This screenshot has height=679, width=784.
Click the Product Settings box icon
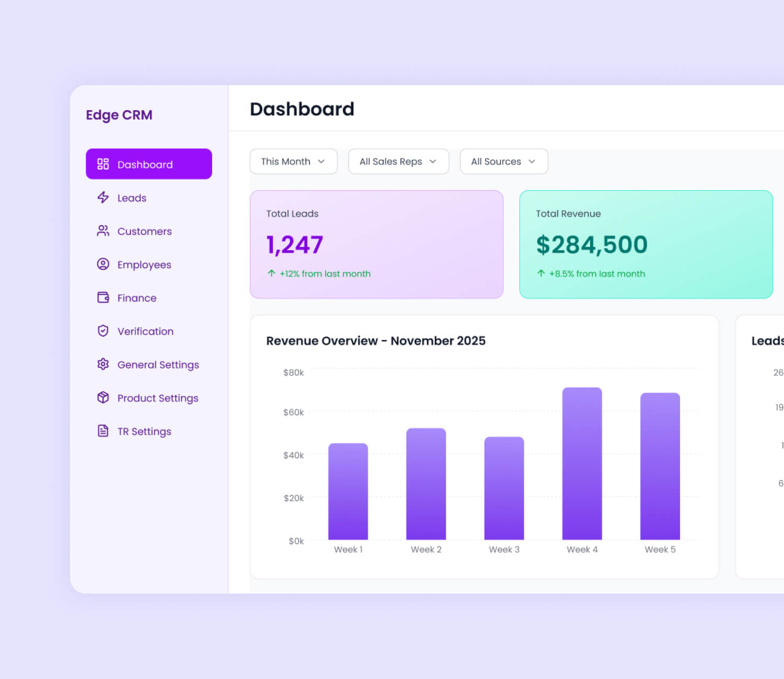103,397
